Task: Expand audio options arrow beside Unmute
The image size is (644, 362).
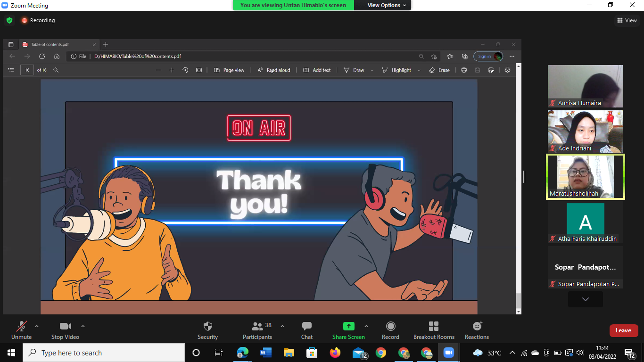Action: point(37,326)
